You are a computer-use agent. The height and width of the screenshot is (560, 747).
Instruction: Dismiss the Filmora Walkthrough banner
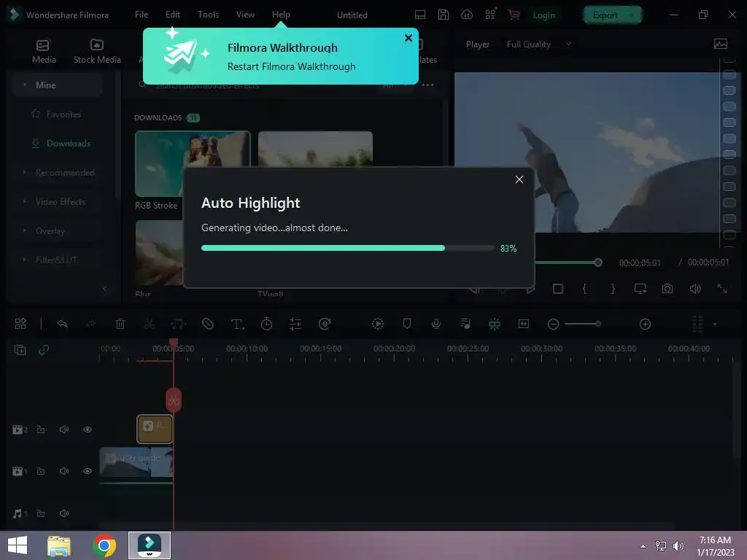click(409, 38)
